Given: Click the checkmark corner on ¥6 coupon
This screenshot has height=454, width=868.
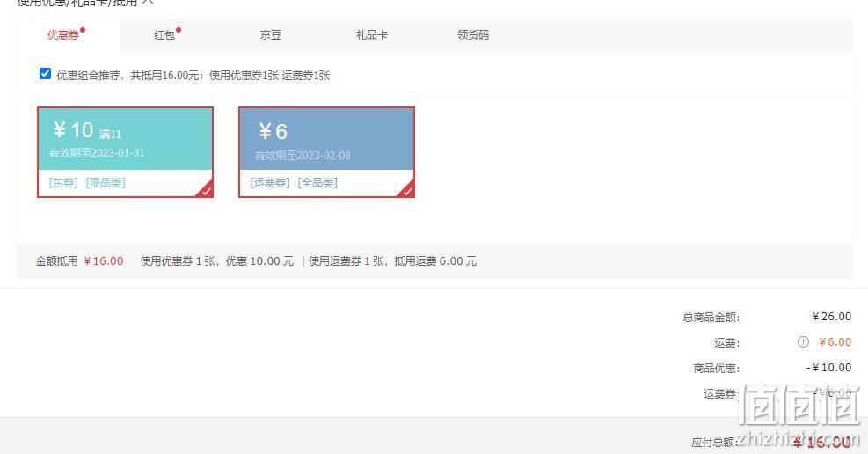Looking at the screenshot, I should [x=407, y=190].
